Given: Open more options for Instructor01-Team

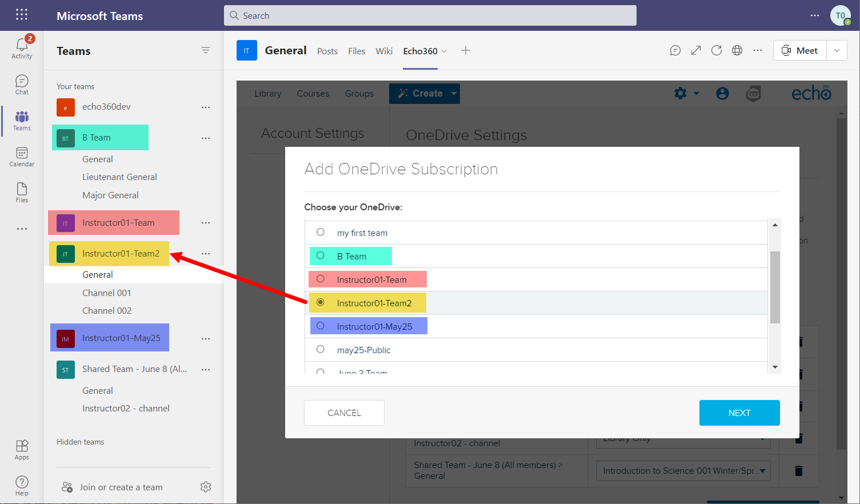Looking at the screenshot, I should coord(206,223).
